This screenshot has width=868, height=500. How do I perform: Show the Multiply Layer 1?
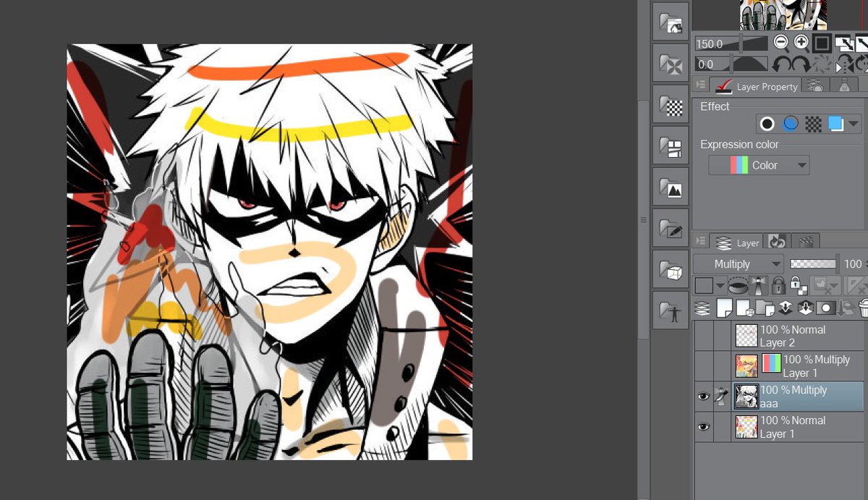click(x=703, y=365)
